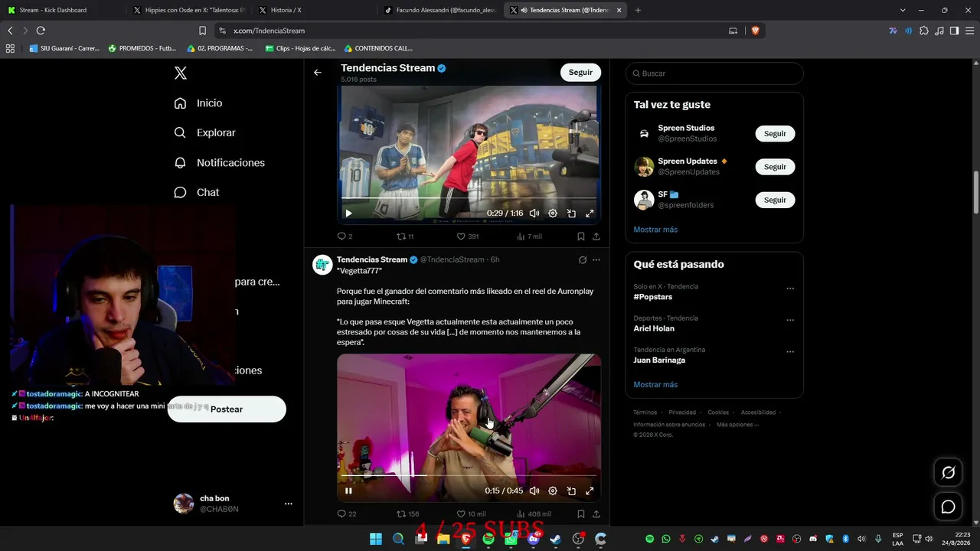The image size is (980, 551).
Task: Open the Windows Start menu
Action: point(376,539)
